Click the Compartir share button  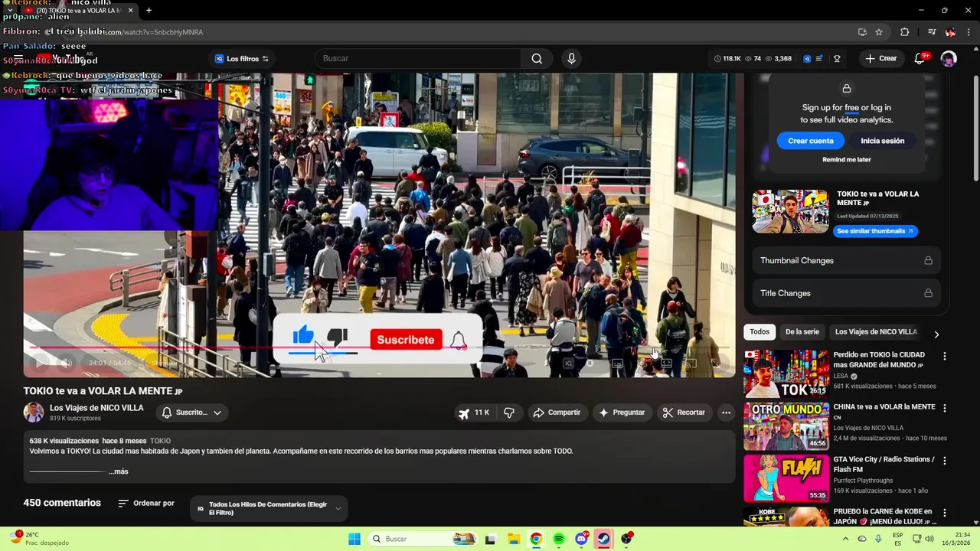coord(557,412)
